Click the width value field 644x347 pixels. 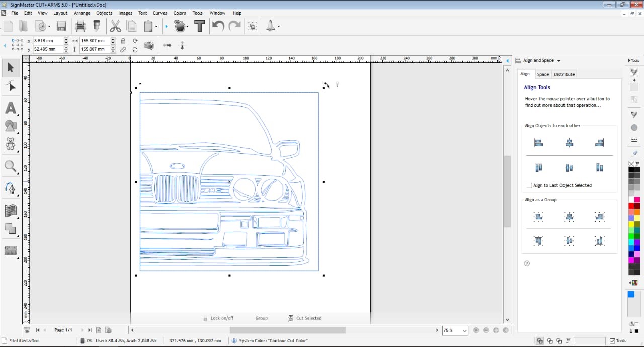95,41
